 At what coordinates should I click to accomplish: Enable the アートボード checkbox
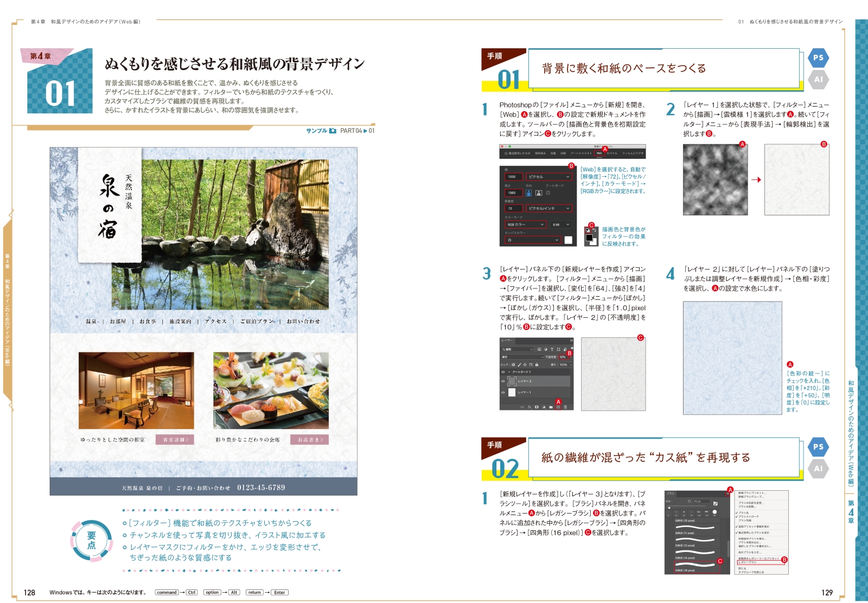tap(548, 193)
